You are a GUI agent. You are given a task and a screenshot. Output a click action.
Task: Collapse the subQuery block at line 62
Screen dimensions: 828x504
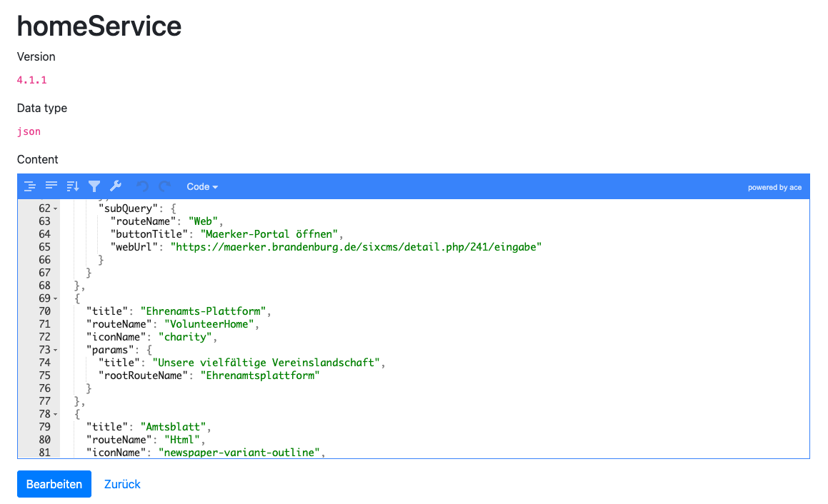tap(56, 208)
